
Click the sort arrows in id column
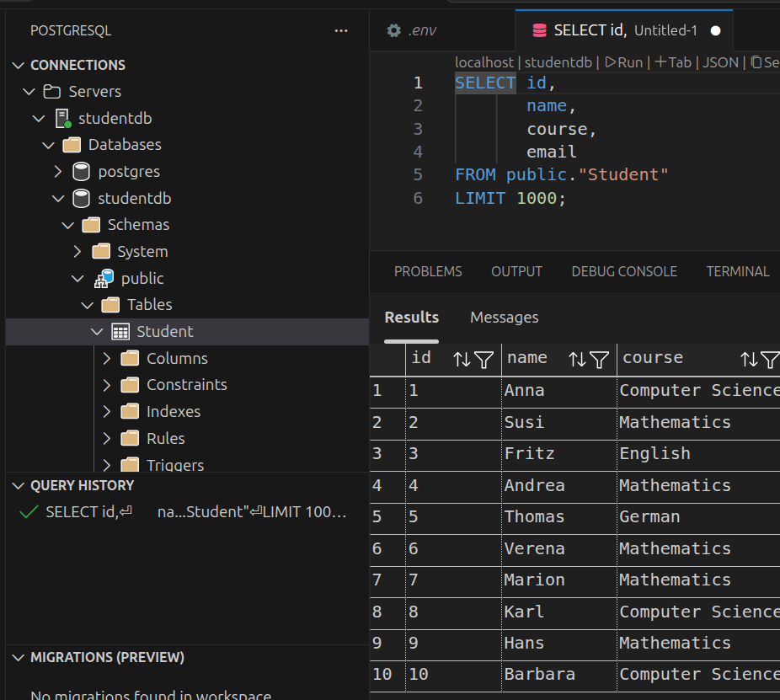(x=462, y=360)
